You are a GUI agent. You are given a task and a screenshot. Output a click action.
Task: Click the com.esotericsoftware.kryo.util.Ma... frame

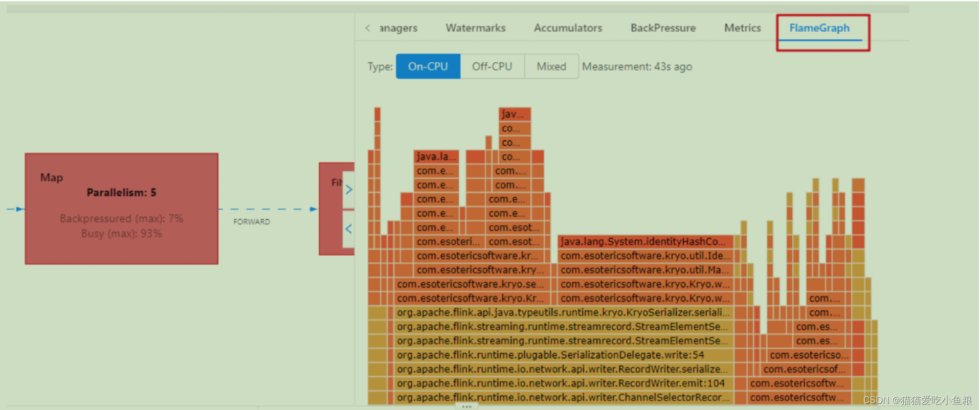click(645, 270)
